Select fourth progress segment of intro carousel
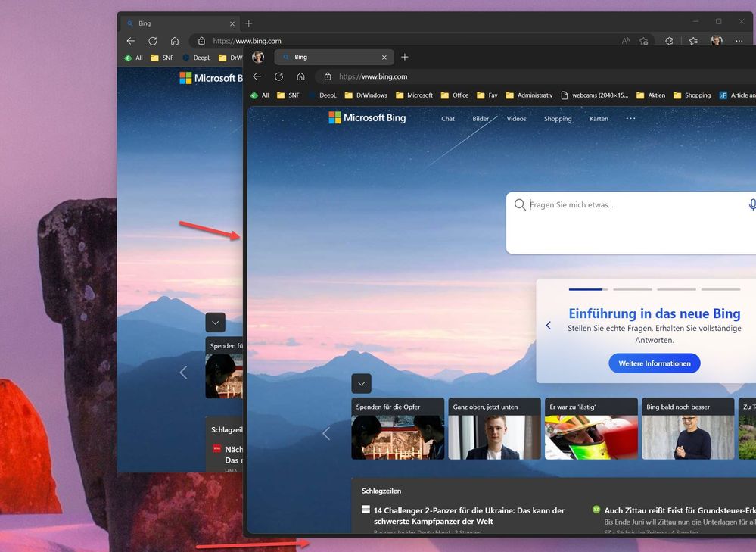The width and height of the screenshot is (756, 552). click(x=720, y=289)
